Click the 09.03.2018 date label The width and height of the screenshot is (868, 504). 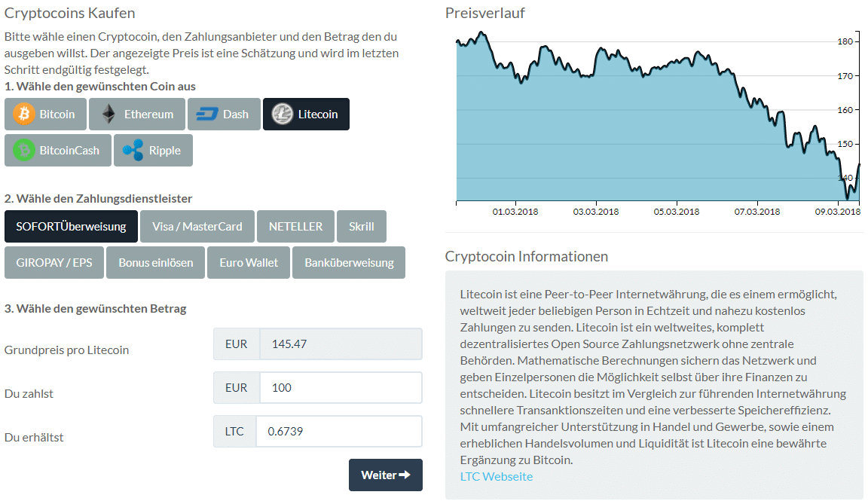[x=838, y=212]
